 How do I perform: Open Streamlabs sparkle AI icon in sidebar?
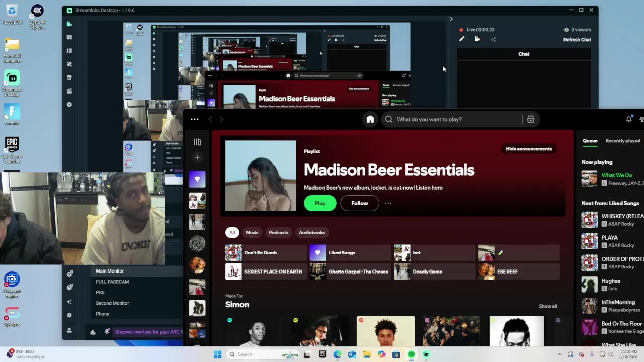(x=69, y=302)
